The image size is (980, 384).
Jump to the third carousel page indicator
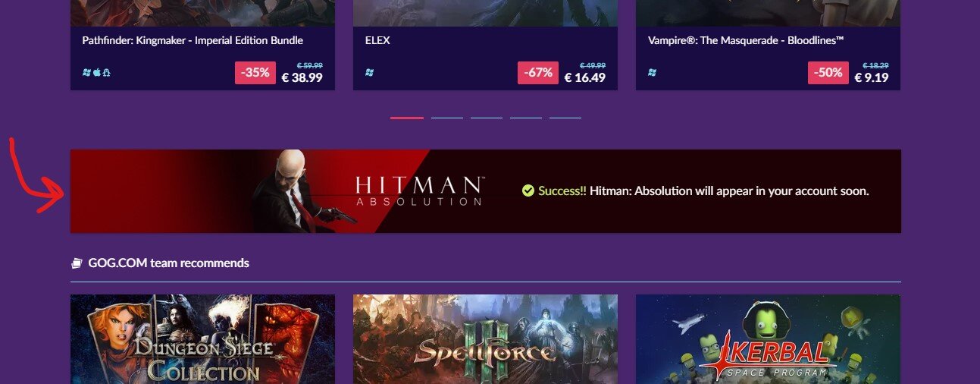point(487,118)
